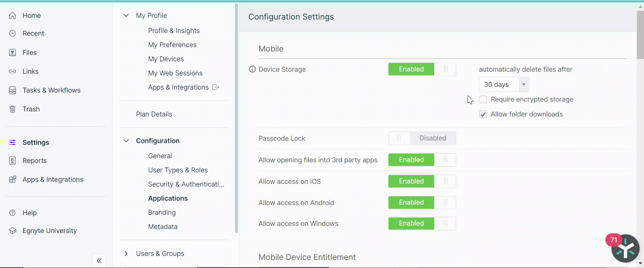Open Reports in left sidebar

[35, 161]
